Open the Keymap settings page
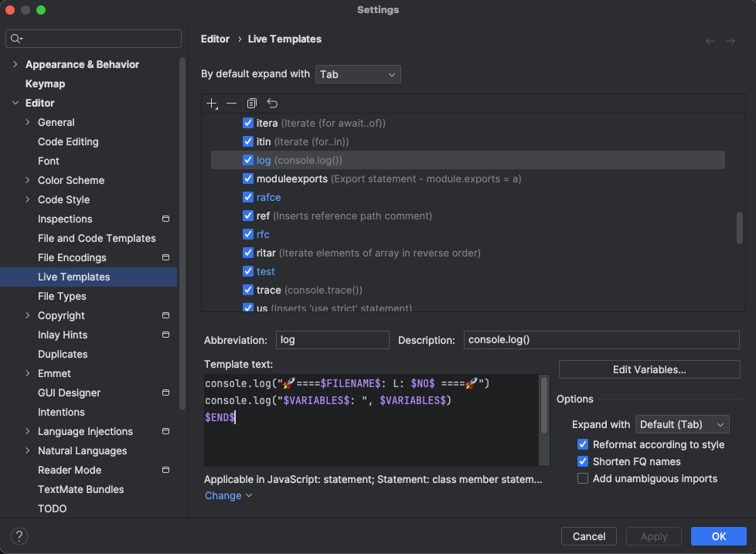This screenshot has width=756, height=554. (45, 83)
